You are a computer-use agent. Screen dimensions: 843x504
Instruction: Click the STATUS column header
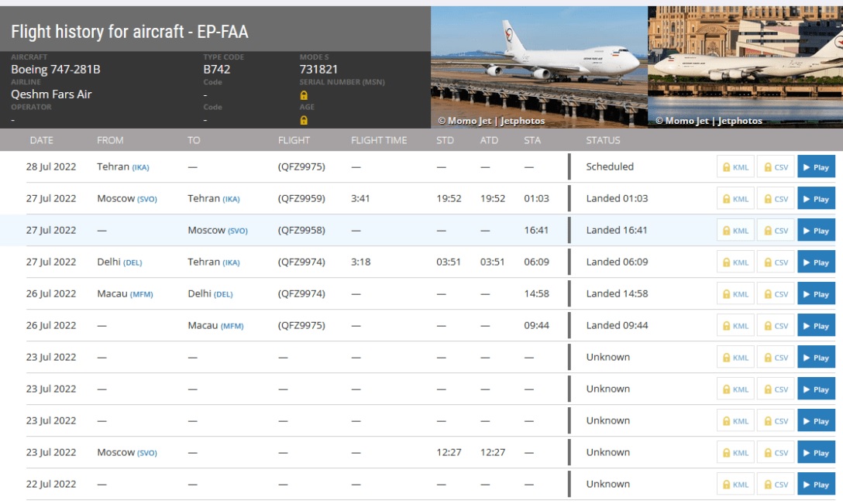click(x=603, y=140)
